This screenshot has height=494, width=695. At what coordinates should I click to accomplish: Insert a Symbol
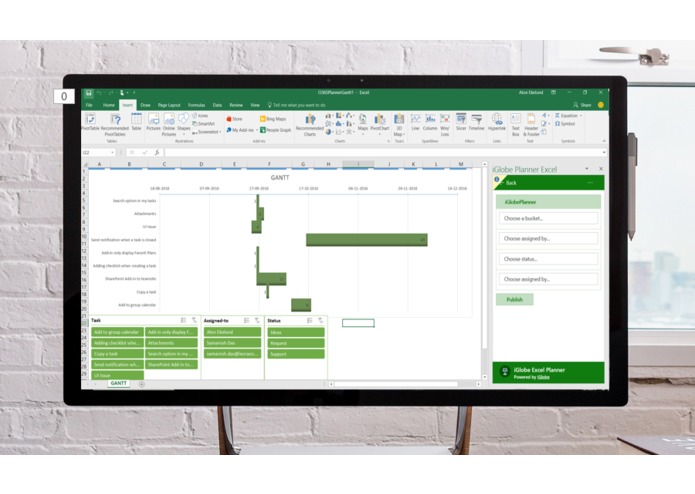click(x=565, y=124)
